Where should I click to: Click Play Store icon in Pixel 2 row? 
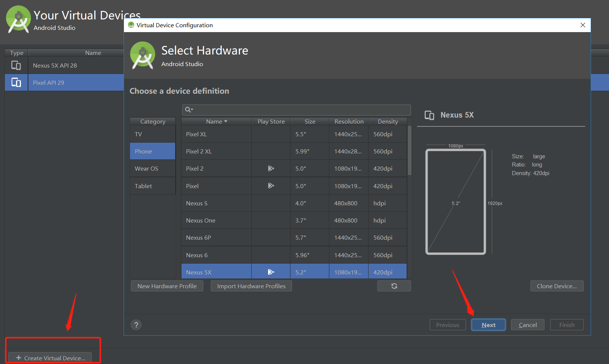coord(271,168)
